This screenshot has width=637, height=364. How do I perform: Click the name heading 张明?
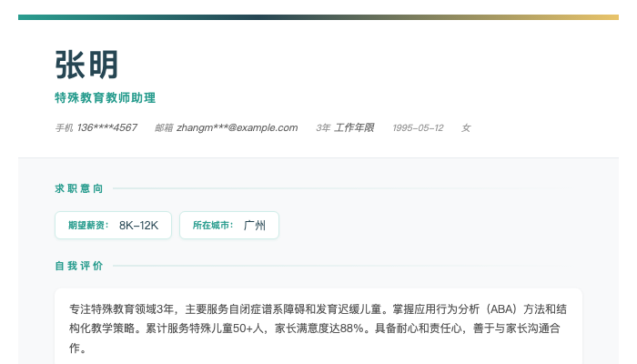[86, 65]
